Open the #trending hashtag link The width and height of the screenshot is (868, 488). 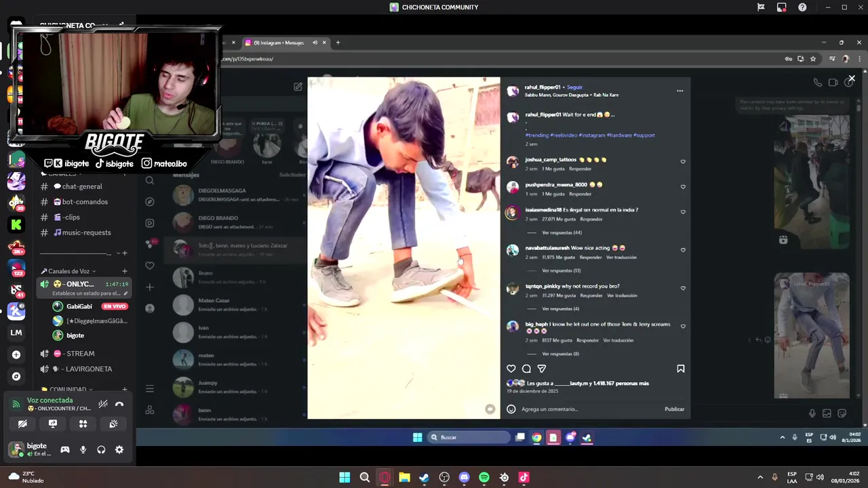coord(536,135)
